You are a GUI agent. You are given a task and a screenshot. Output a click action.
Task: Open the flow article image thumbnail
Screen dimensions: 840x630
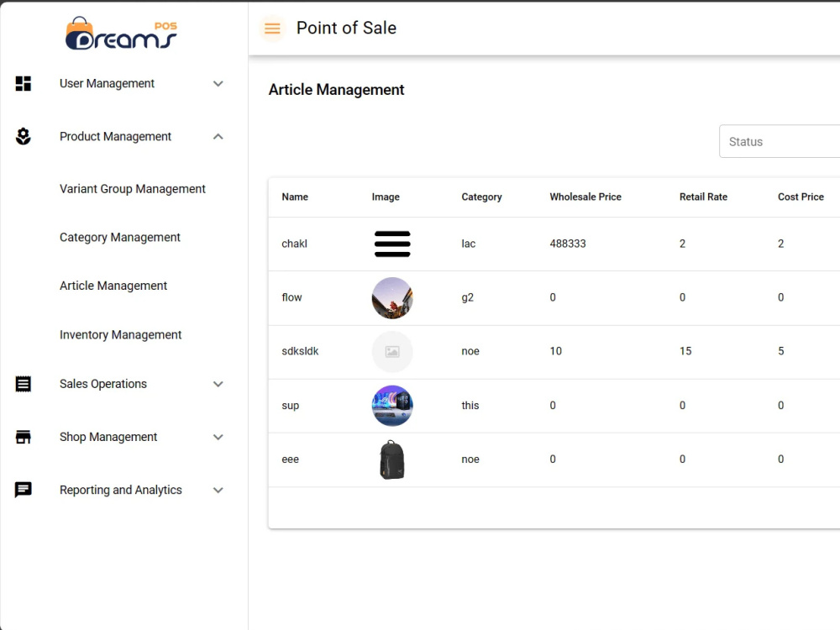392,298
